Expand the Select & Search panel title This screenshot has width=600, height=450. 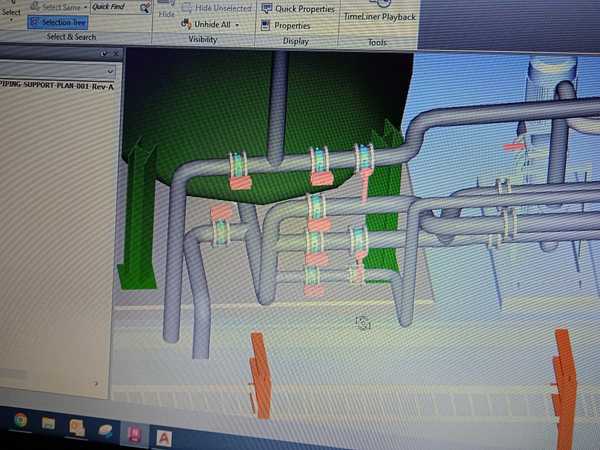point(71,37)
